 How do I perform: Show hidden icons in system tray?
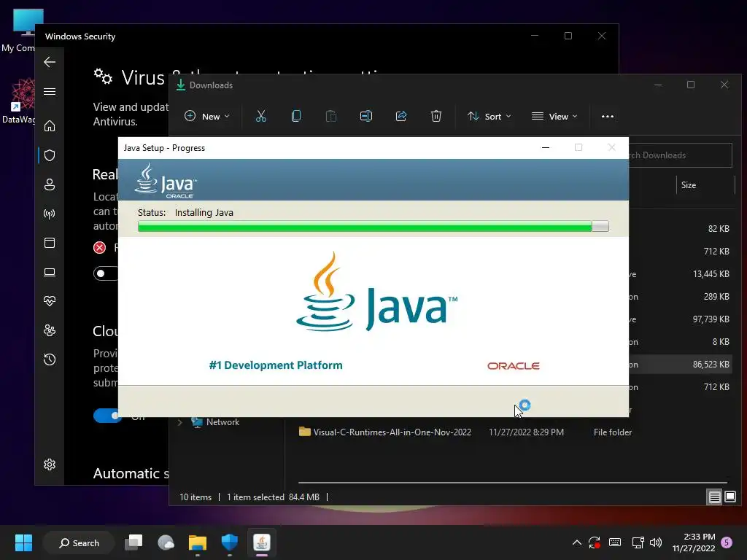point(576,542)
